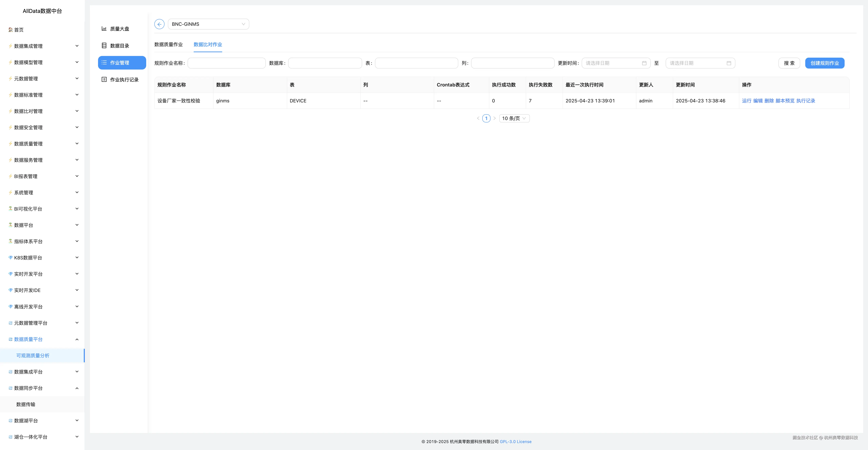Open the BNC-GiNMS project dropdown

click(x=208, y=24)
